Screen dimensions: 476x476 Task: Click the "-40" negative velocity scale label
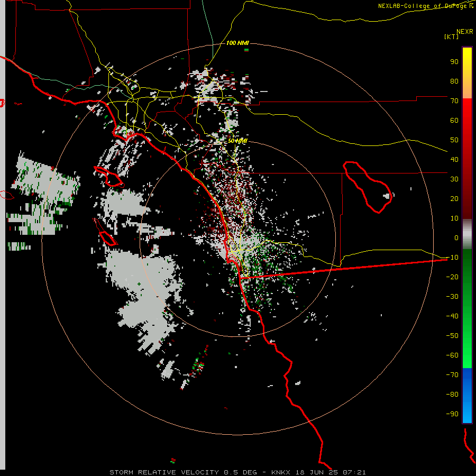point(452,316)
